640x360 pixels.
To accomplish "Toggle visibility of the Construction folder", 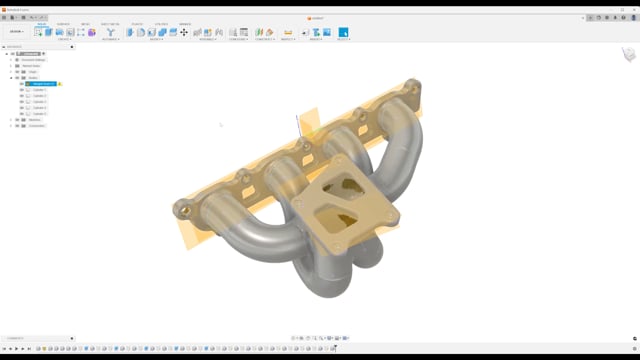I will (18, 126).
